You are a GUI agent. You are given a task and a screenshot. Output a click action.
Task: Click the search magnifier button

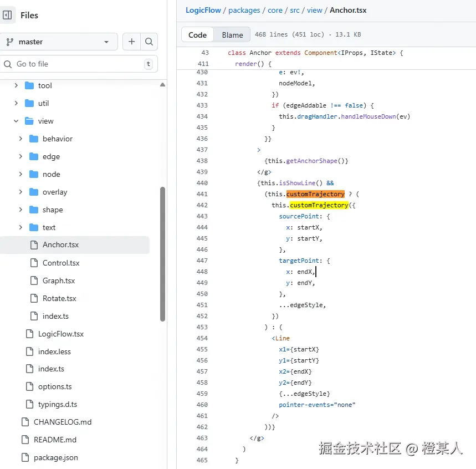click(149, 42)
